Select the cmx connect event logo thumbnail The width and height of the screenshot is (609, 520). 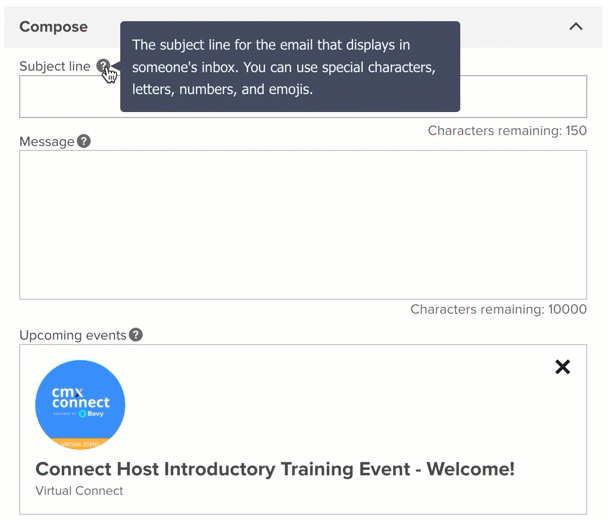pos(80,405)
